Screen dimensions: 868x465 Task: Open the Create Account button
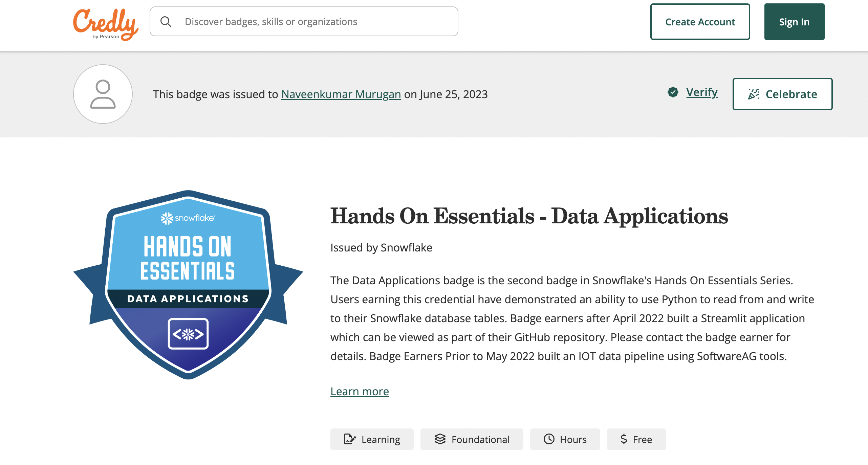[700, 22]
